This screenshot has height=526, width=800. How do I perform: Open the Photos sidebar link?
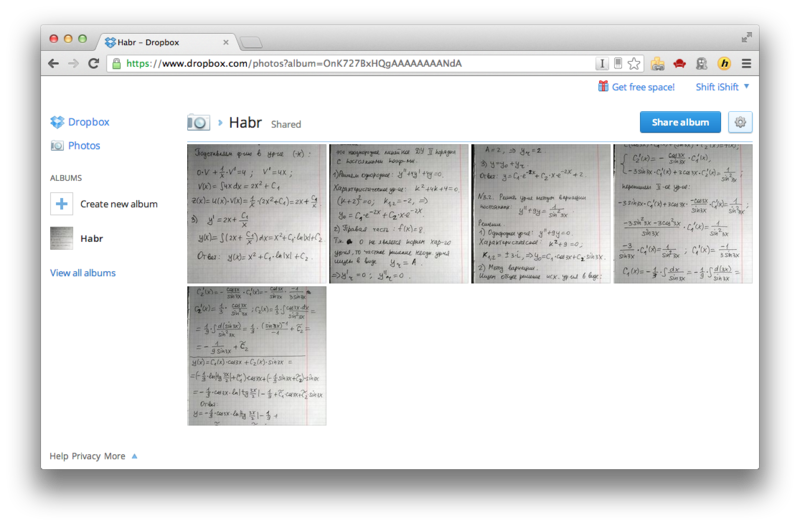84,145
